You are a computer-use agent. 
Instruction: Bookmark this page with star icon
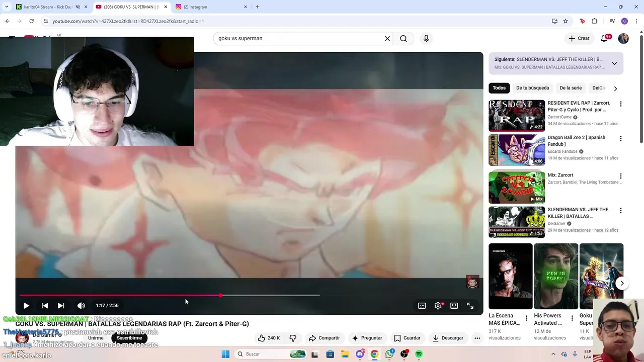coord(566,21)
